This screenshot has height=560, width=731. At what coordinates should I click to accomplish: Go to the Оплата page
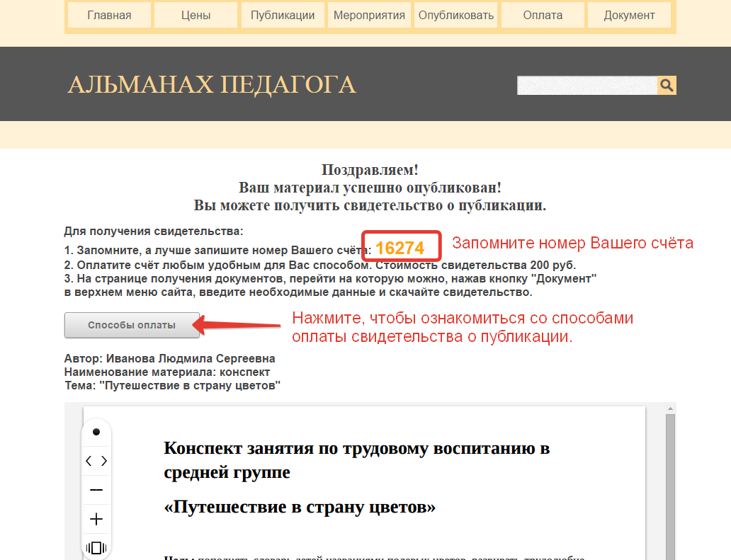(x=543, y=15)
